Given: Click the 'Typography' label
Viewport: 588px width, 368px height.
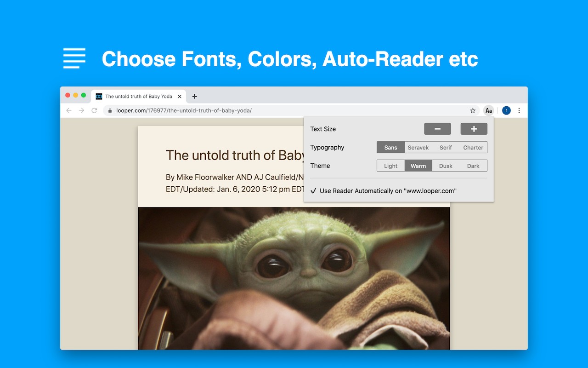Looking at the screenshot, I should 327,147.
